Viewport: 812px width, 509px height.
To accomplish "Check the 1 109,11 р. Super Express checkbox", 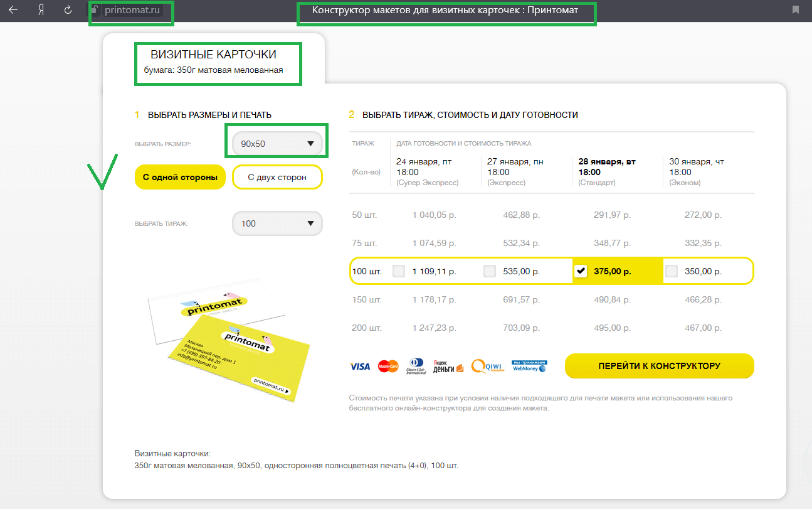I will [x=399, y=271].
